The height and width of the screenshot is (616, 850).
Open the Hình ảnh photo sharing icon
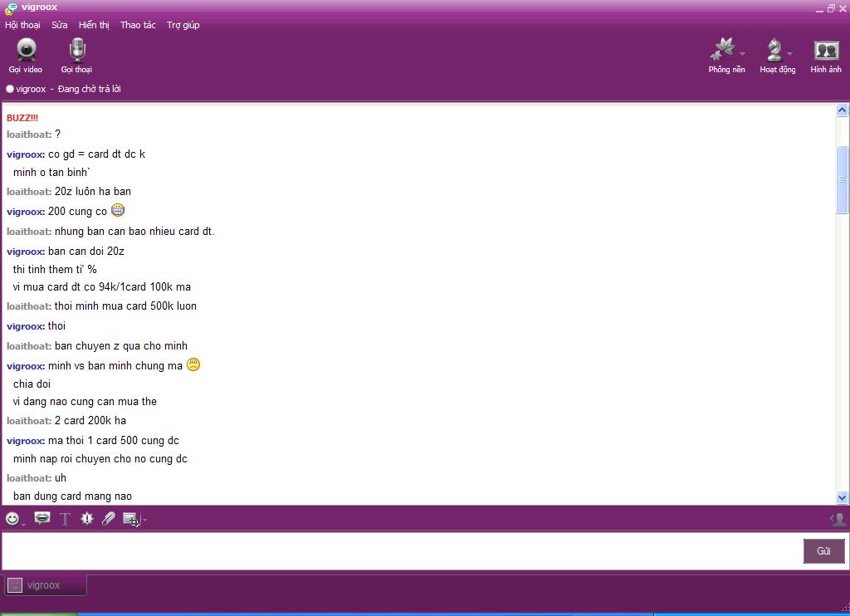(x=826, y=51)
